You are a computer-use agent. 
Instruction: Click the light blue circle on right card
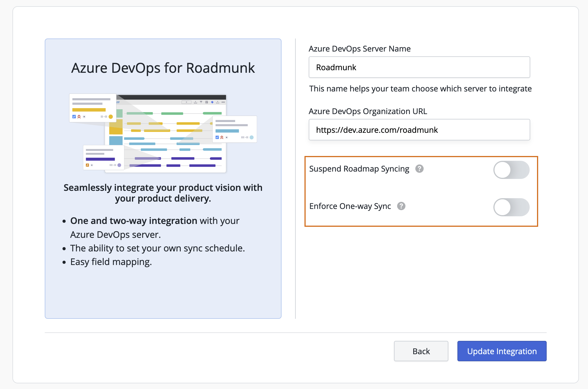252,137
